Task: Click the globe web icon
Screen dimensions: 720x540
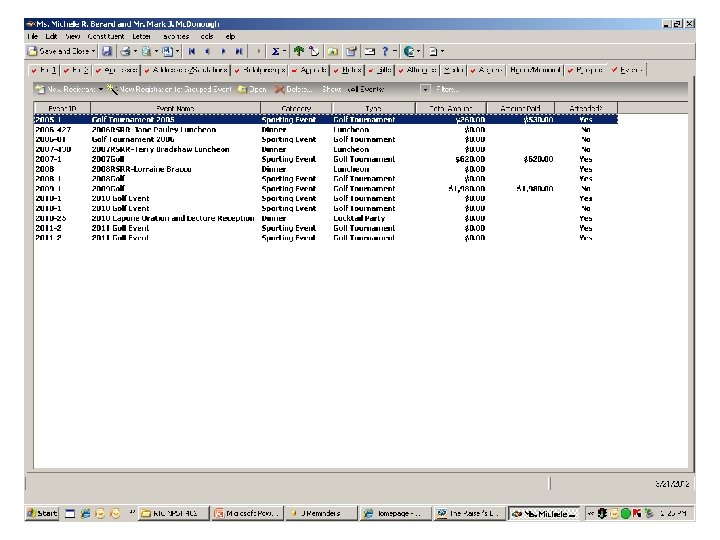Action: (409, 51)
